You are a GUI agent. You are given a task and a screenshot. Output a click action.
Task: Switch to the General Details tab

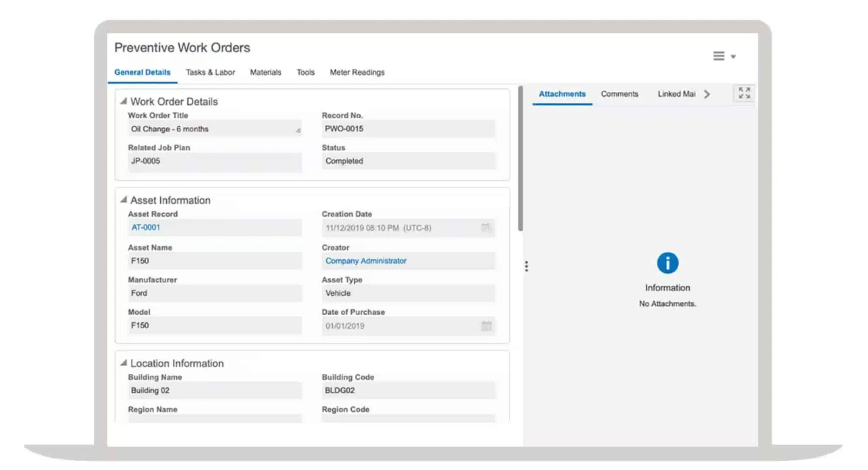(142, 72)
